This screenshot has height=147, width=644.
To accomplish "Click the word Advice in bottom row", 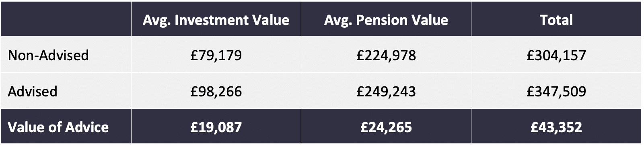I will [x=87, y=127].
